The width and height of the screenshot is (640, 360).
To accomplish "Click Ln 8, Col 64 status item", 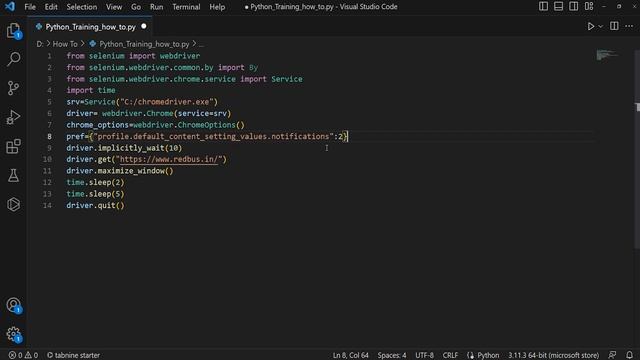I will pos(351,355).
